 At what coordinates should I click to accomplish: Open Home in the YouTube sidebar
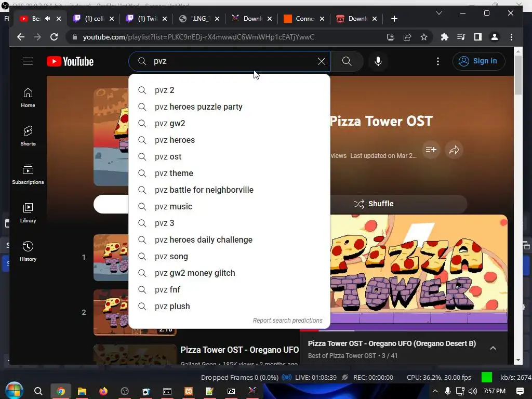click(28, 98)
